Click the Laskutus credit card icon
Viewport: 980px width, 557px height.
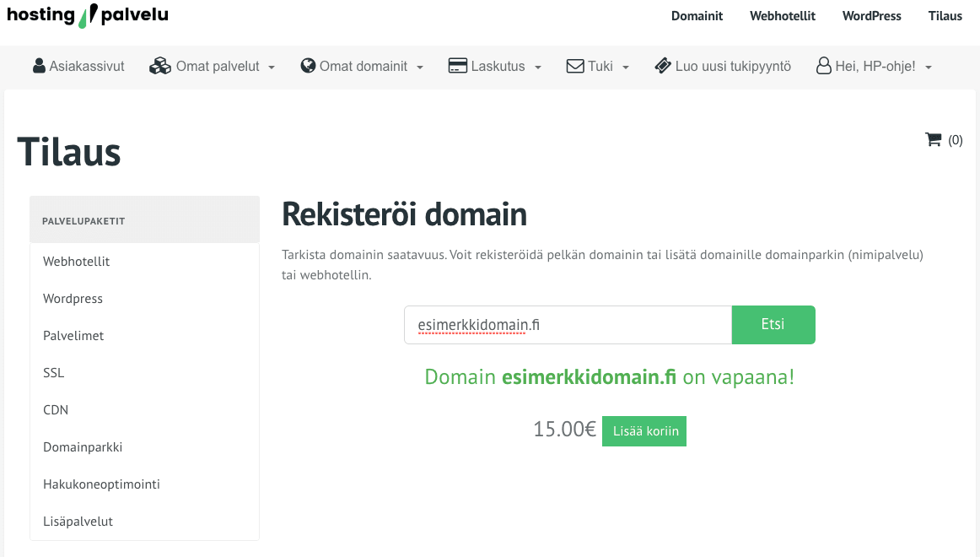[457, 66]
